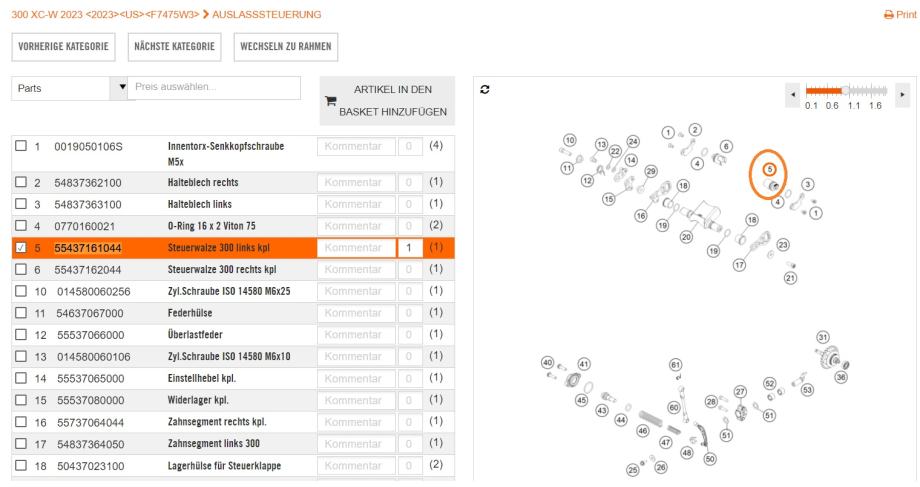Click callout 6 in the exploded diagram

pyautogui.click(x=725, y=147)
